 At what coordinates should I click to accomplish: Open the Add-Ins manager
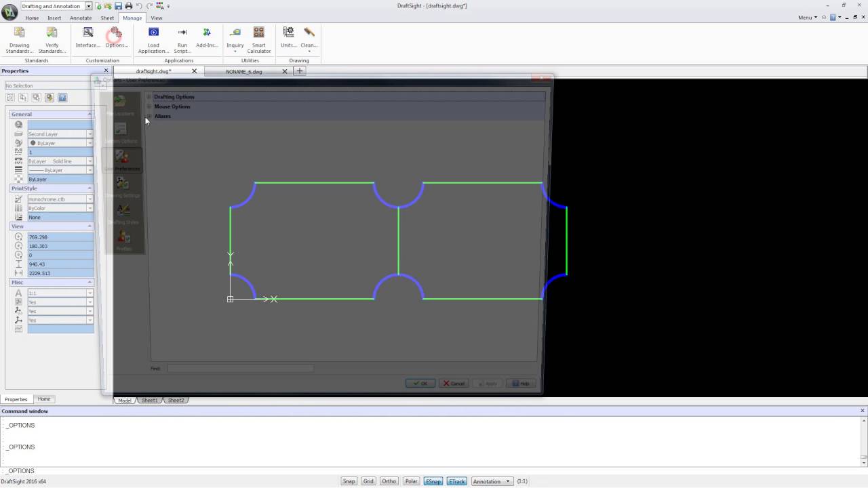207,38
